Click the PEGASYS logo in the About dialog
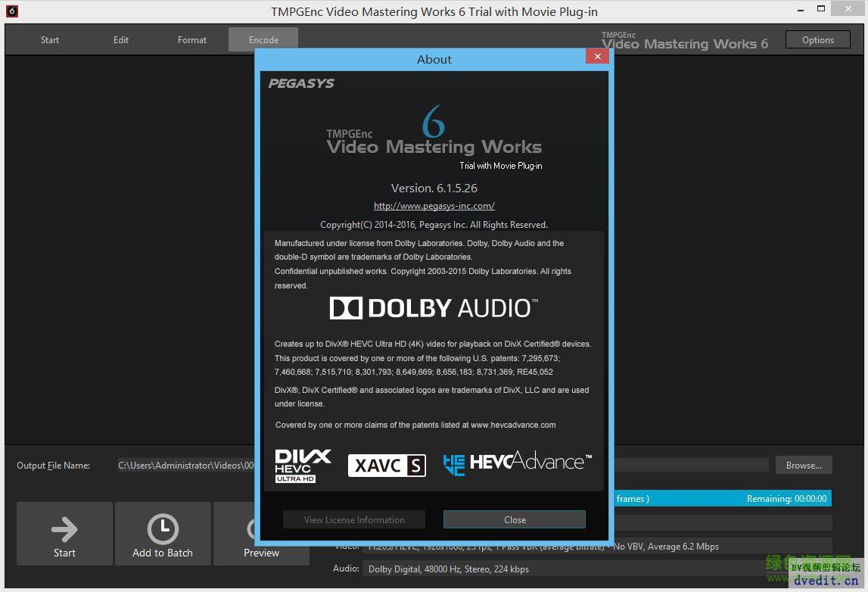This screenshot has height=592, width=868. [x=301, y=83]
